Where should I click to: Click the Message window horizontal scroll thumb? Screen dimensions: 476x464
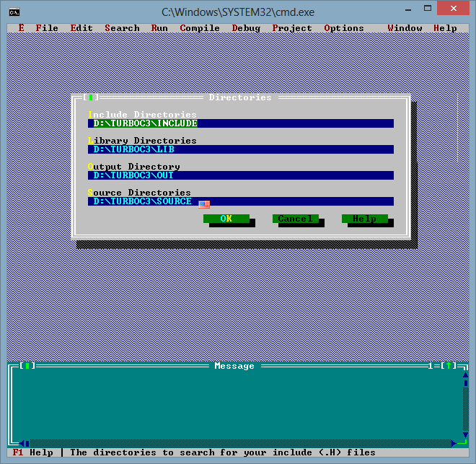click(x=27, y=444)
